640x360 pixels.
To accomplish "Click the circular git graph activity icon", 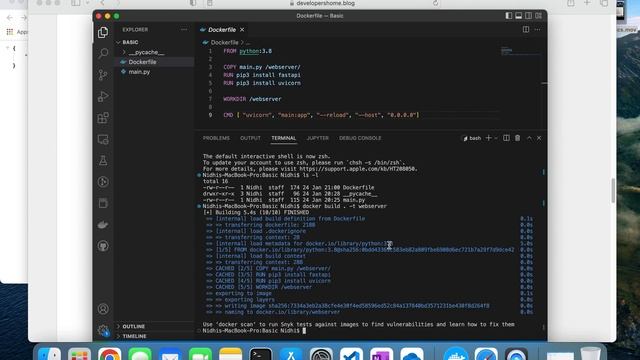I will click(103, 182).
